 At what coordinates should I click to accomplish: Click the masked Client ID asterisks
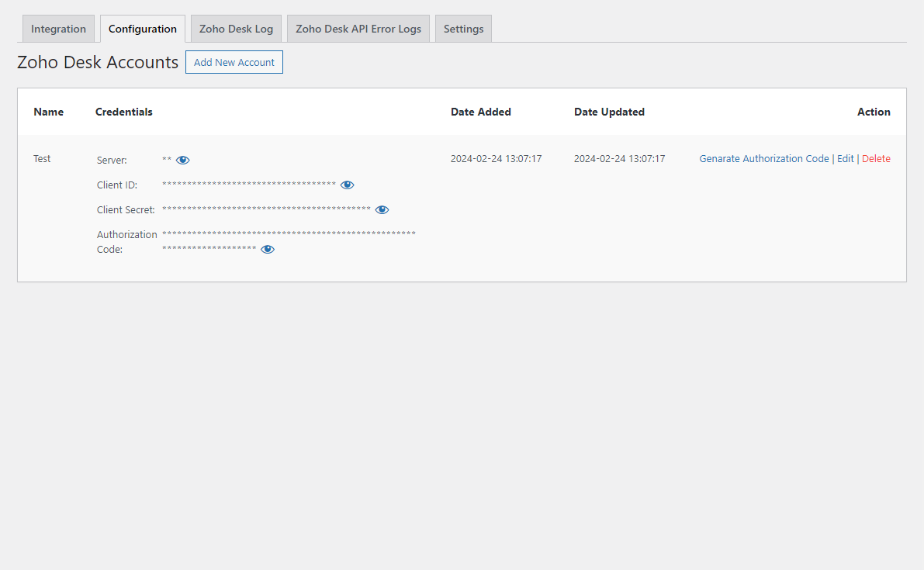249,185
